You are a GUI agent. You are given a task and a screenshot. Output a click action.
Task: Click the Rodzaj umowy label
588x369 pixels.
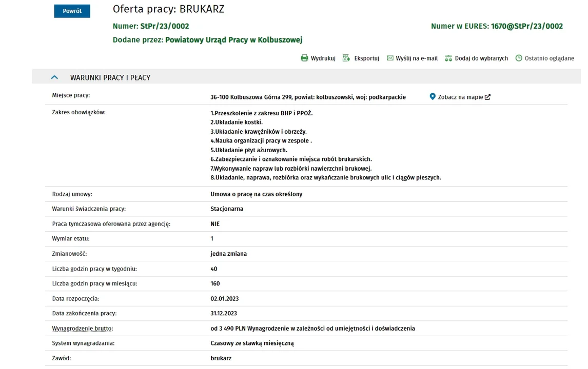pyautogui.click(x=72, y=194)
